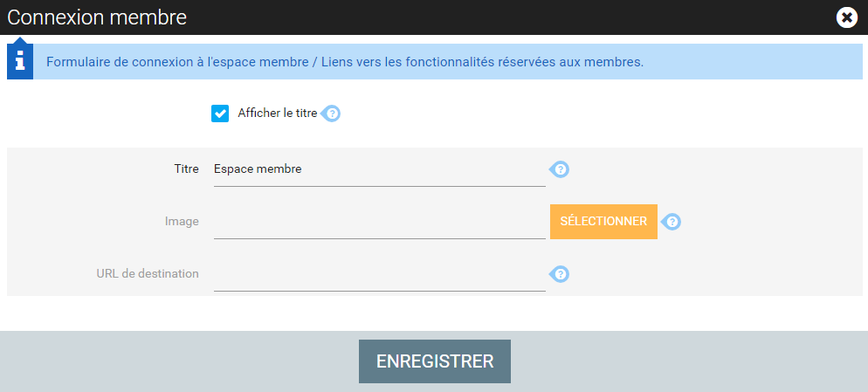Image resolution: width=868 pixels, height=392 pixels.
Task: Uncheck the Afficher le titre checkbox
Action: point(220,113)
